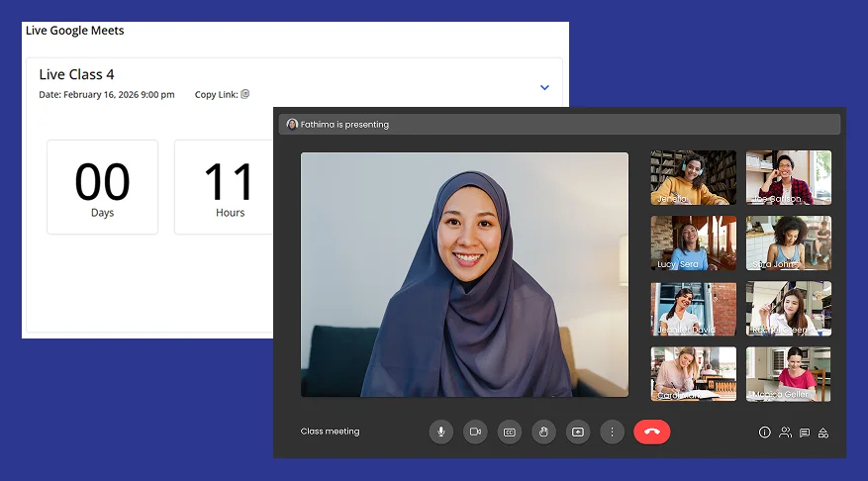Click the Live Class 4 title
Viewport: 868px width, 481px height.
pyautogui.click(x=76, y=74)
